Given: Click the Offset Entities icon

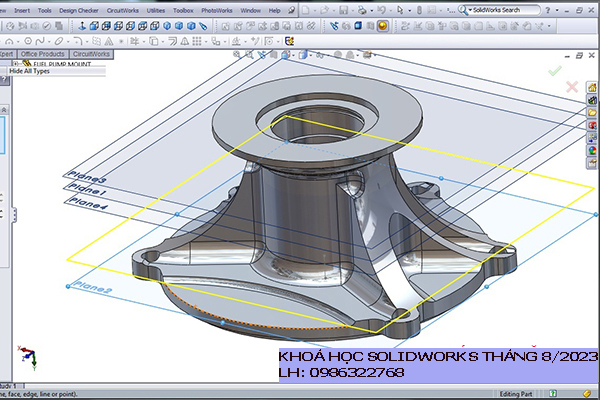Looking at the screenshot, I should point(172,41).
